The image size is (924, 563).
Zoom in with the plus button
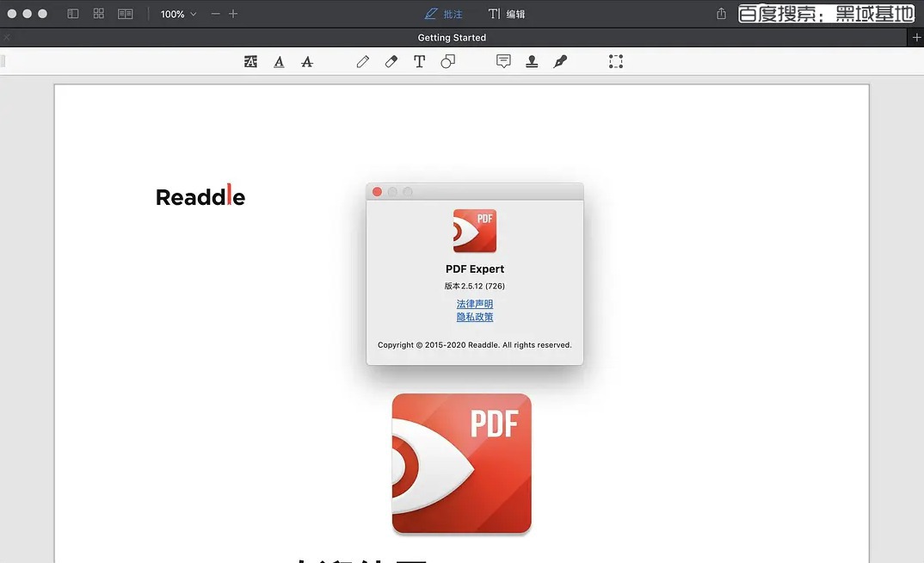click(233, 14)
